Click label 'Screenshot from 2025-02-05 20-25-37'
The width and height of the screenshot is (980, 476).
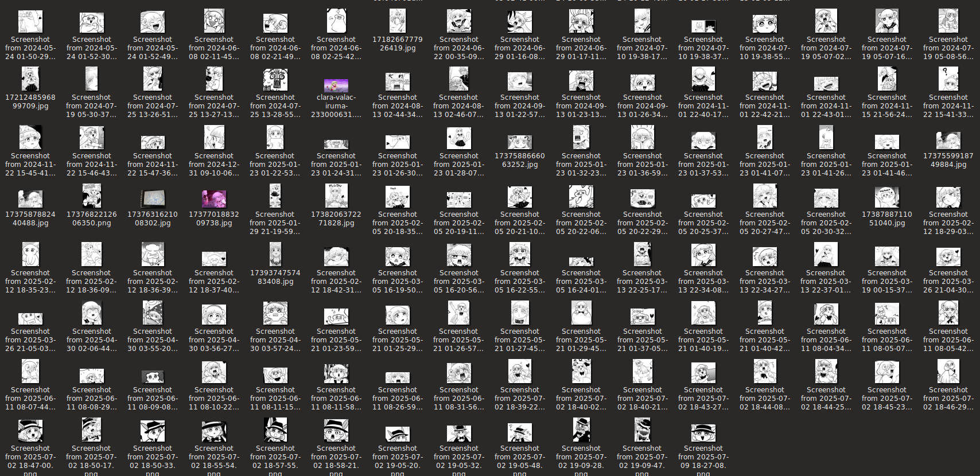tap(703, 223)
